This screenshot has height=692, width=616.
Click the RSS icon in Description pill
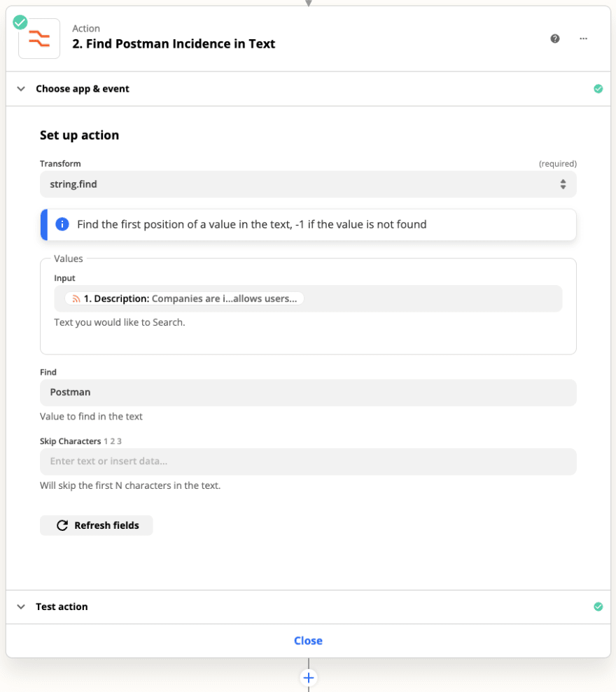pyautogui.click(x=76, y=299)
